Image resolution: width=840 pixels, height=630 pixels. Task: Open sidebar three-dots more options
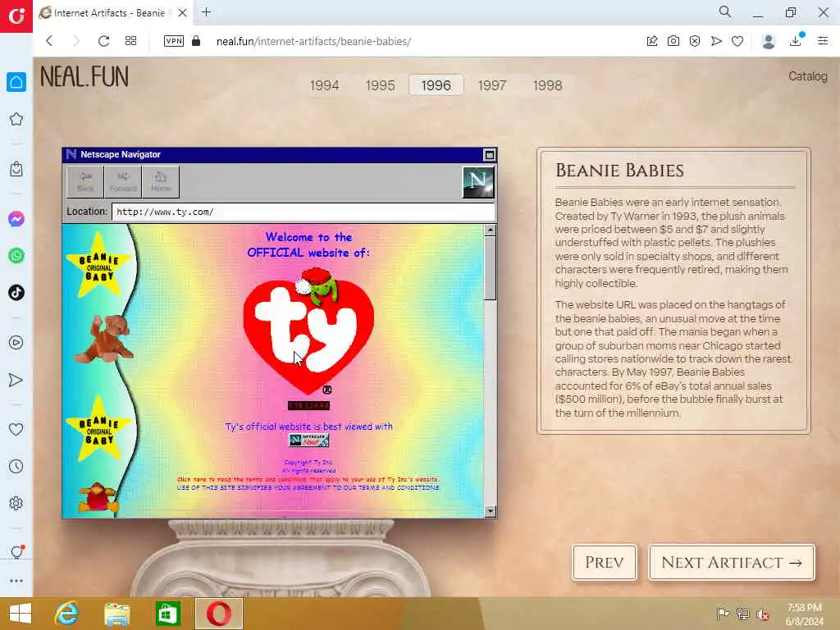16,581
